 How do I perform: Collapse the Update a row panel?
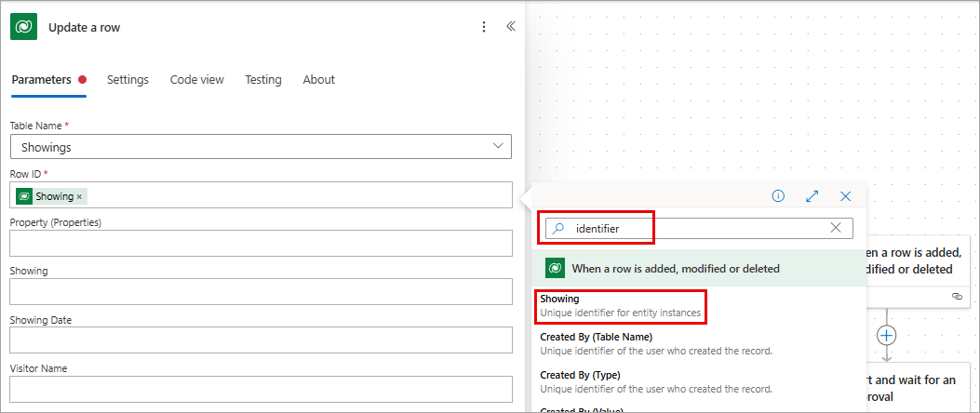pyautogui.click(x=511, y=27)
